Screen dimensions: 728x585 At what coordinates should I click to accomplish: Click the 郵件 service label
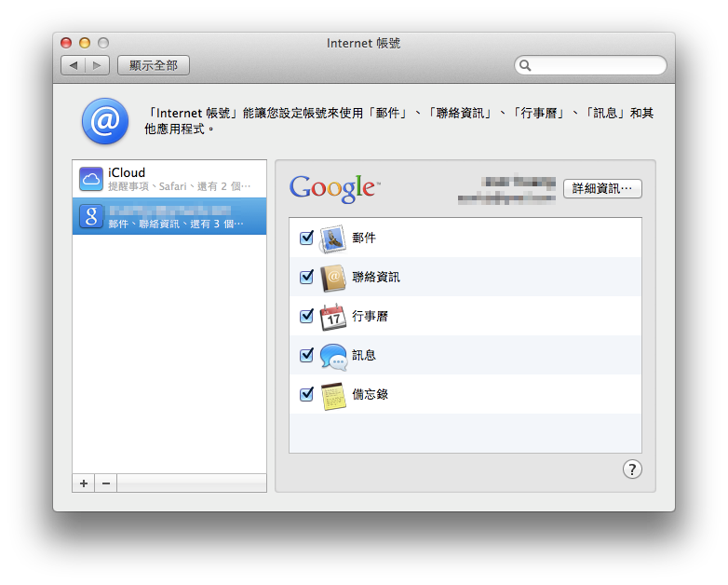tap(364, 238)
